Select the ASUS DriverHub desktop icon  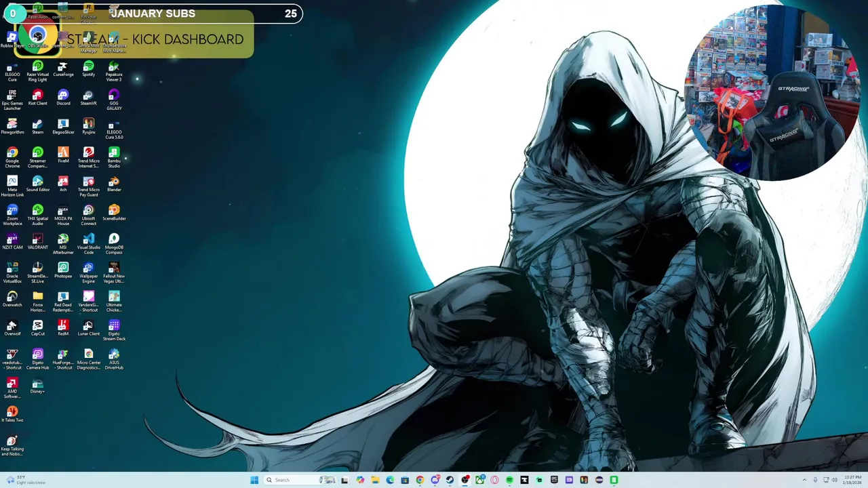tap(114, 359)
